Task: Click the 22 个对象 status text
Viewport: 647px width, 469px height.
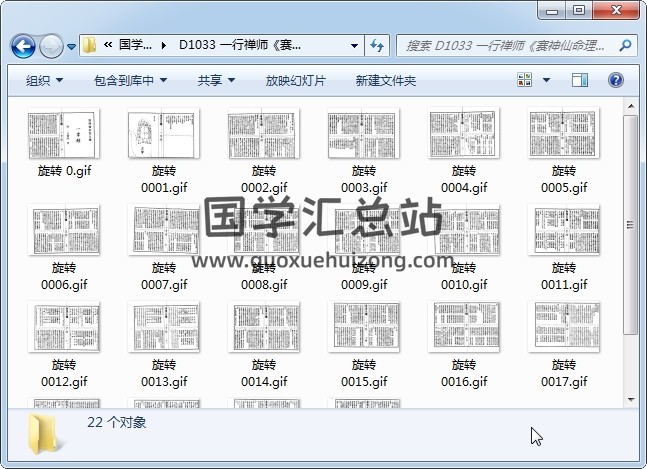Action: [116, 422]
